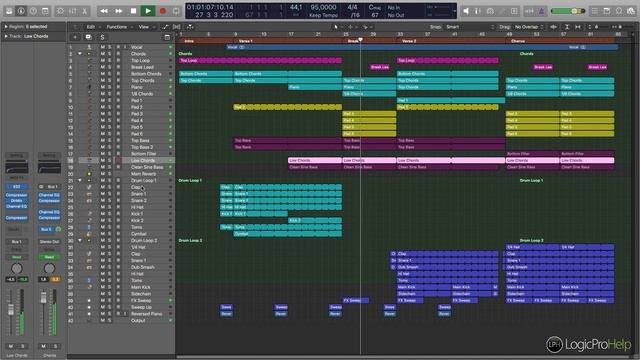Enable the tuner speaker icon
The height and width of the screenshot is (360, 640).
point(466,11)
